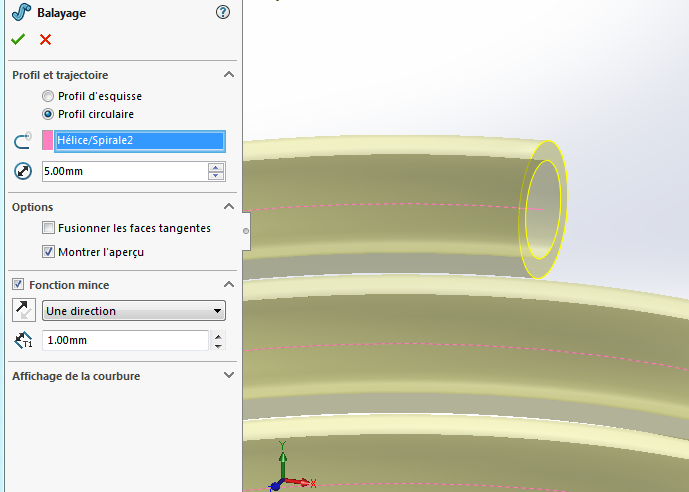Click the Balayage panel title

62,13
